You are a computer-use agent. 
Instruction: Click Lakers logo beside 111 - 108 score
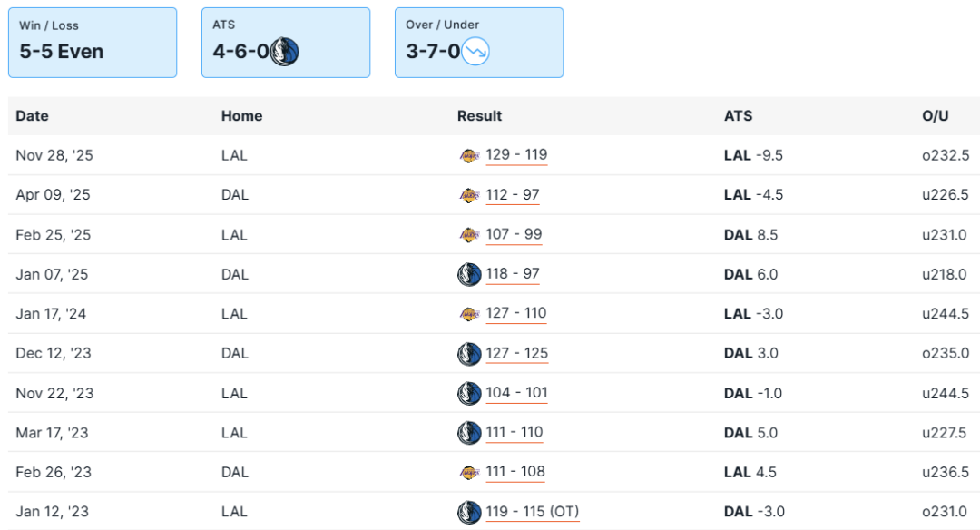pos(468,472)
